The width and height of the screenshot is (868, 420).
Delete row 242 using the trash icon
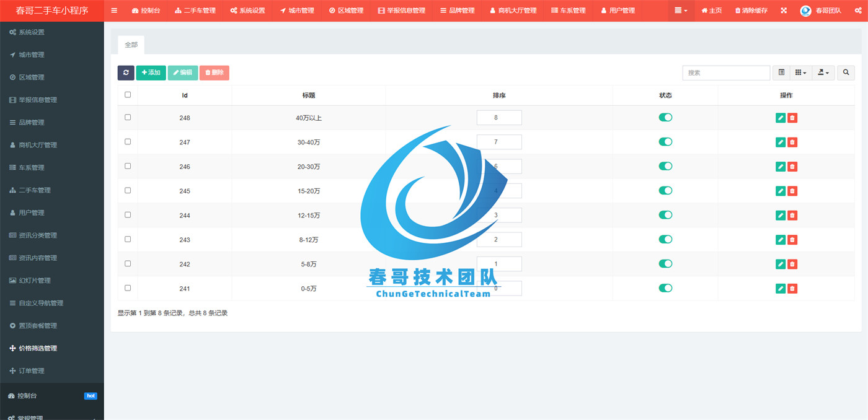[792, 264]
